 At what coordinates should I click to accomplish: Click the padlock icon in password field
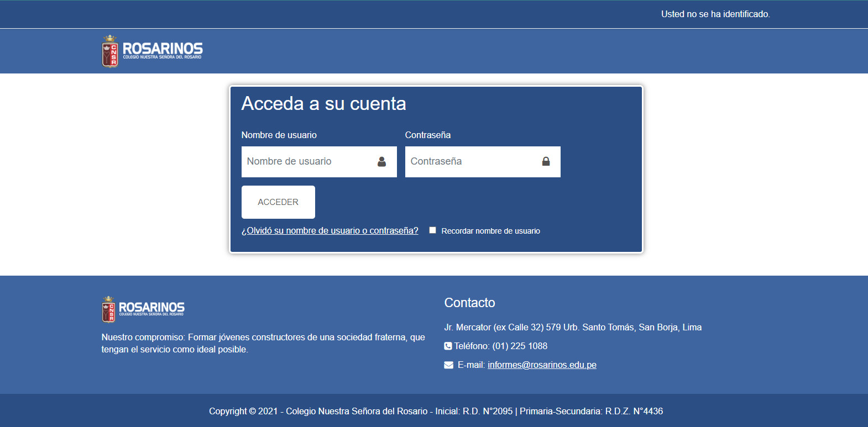pos(546,162)
